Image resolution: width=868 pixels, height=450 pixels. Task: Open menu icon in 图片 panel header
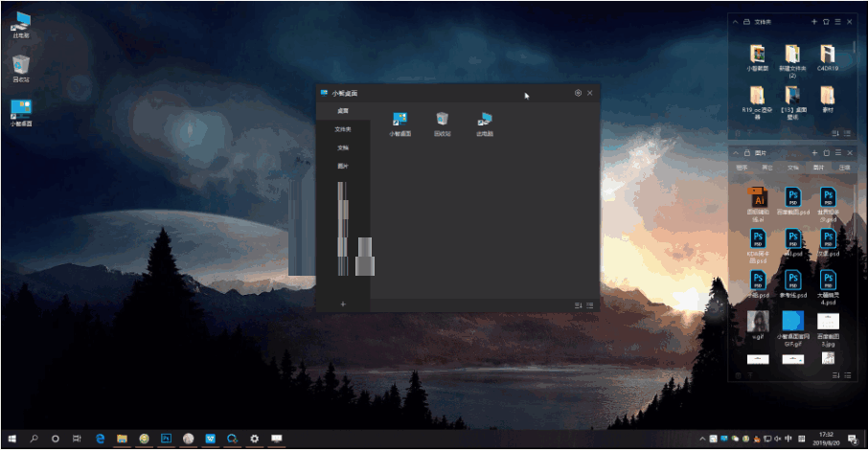(837, 153)
